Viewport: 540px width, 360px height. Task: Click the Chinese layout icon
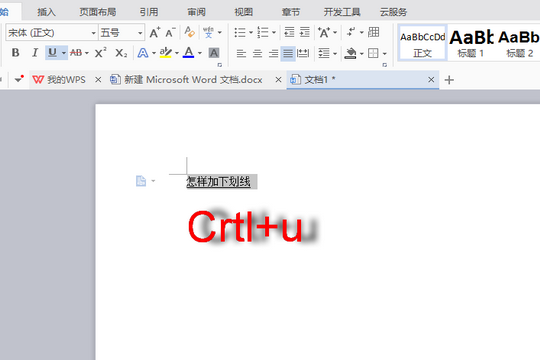click(x=324, y=33)
